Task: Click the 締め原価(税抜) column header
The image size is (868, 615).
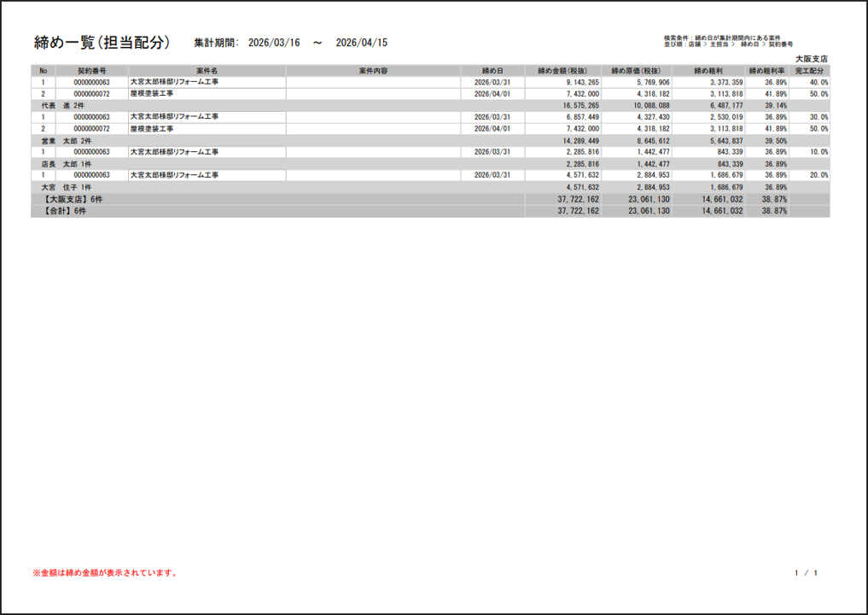Action: click(636, 71)
